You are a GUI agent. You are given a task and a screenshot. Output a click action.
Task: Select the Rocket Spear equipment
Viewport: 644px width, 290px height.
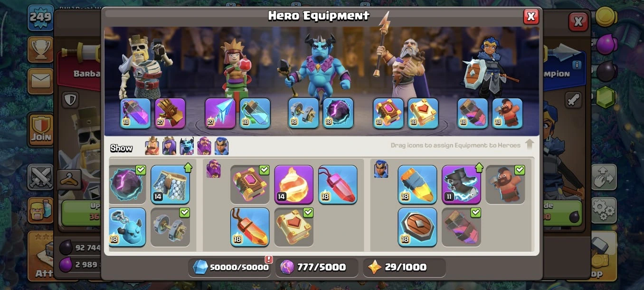coord(417,184)
